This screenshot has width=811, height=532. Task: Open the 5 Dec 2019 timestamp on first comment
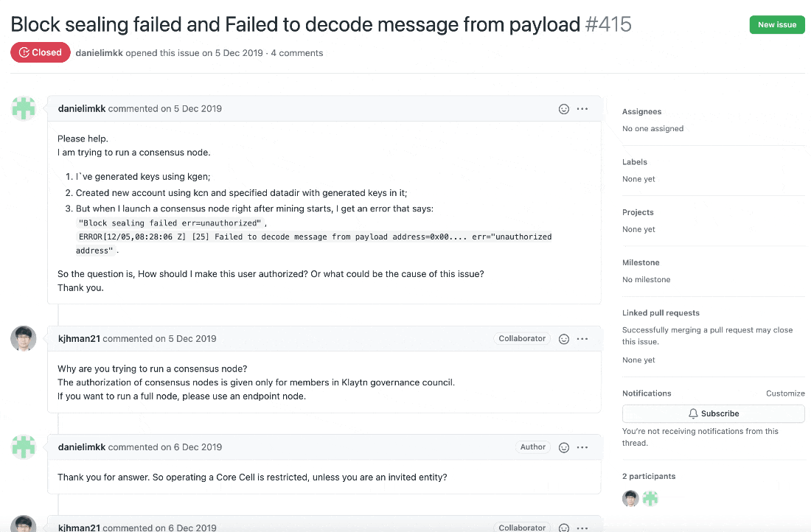(198, 108)
